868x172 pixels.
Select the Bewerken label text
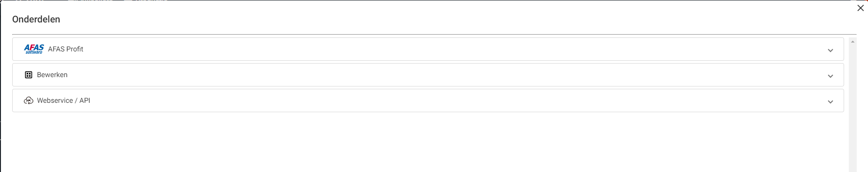pos(52,75)
